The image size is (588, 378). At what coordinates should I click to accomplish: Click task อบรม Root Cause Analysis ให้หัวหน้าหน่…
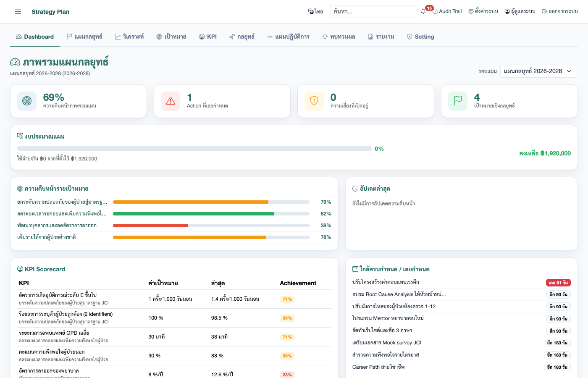click(399, 294)
